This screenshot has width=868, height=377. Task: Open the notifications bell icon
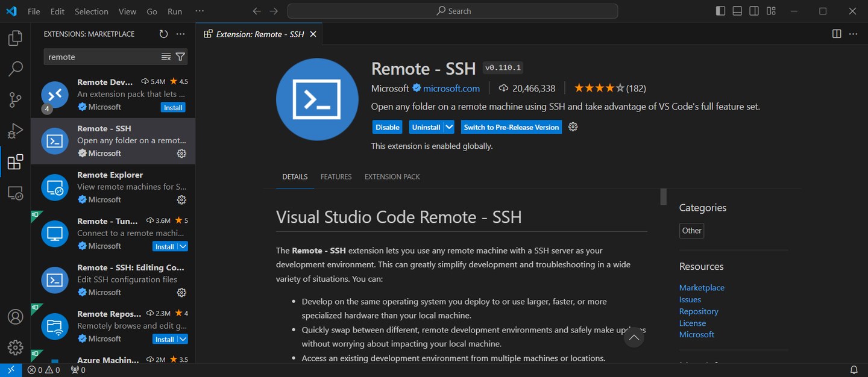pos(854,369)
